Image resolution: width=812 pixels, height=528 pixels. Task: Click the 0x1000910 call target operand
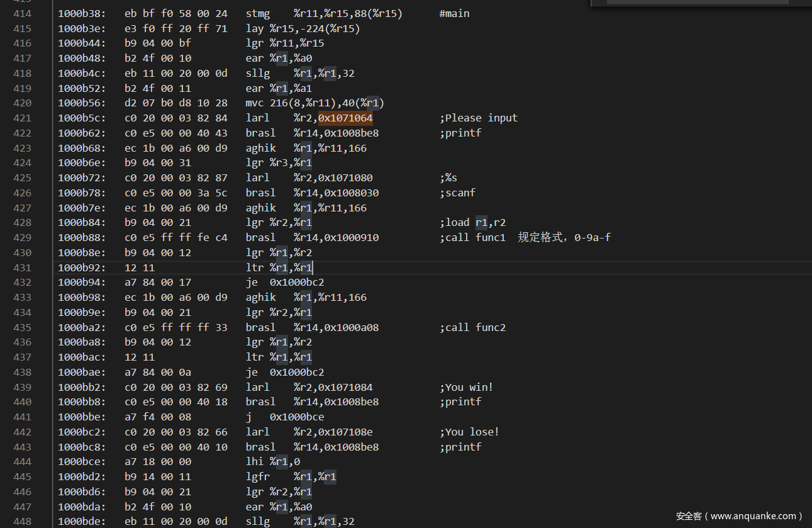[352, 237]
